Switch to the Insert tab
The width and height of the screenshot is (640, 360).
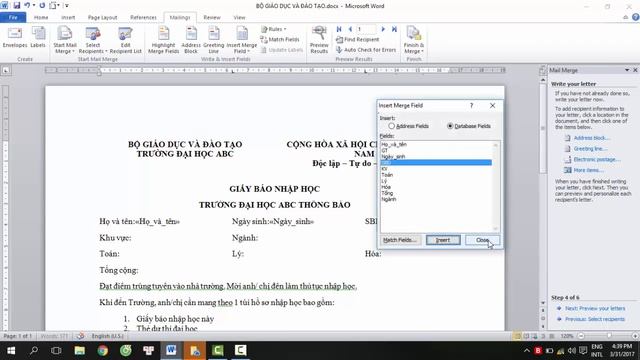(x=68, y=18)
